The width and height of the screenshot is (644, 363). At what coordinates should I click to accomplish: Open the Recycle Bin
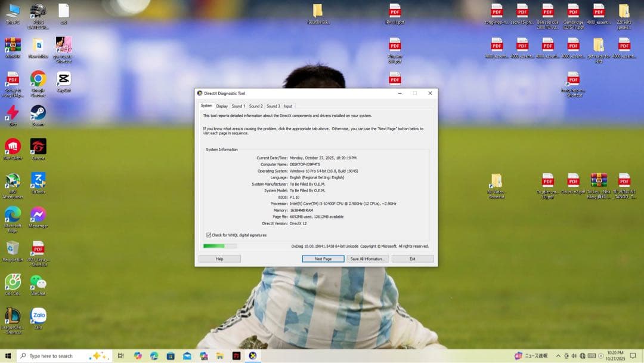tap(13, 248)
